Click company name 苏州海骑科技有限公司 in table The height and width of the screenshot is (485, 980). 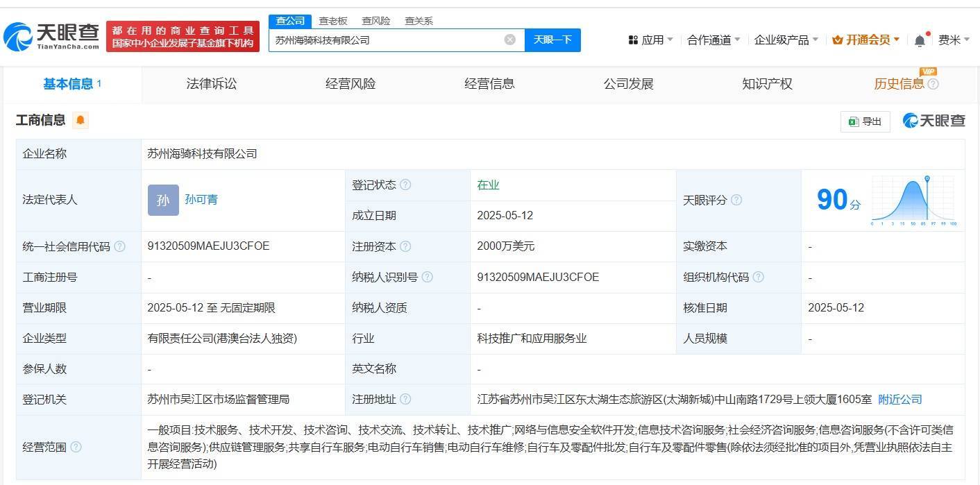(x=202, y=153)
